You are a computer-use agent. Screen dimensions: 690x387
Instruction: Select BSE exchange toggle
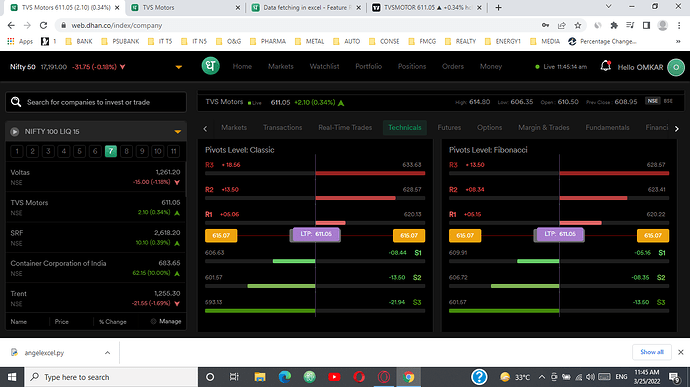668,101
